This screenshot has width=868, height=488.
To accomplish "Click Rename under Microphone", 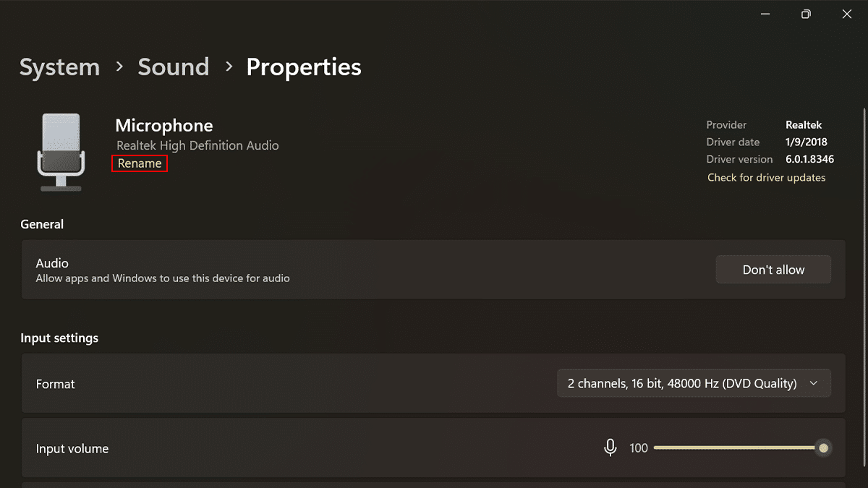I will [140, 163].
